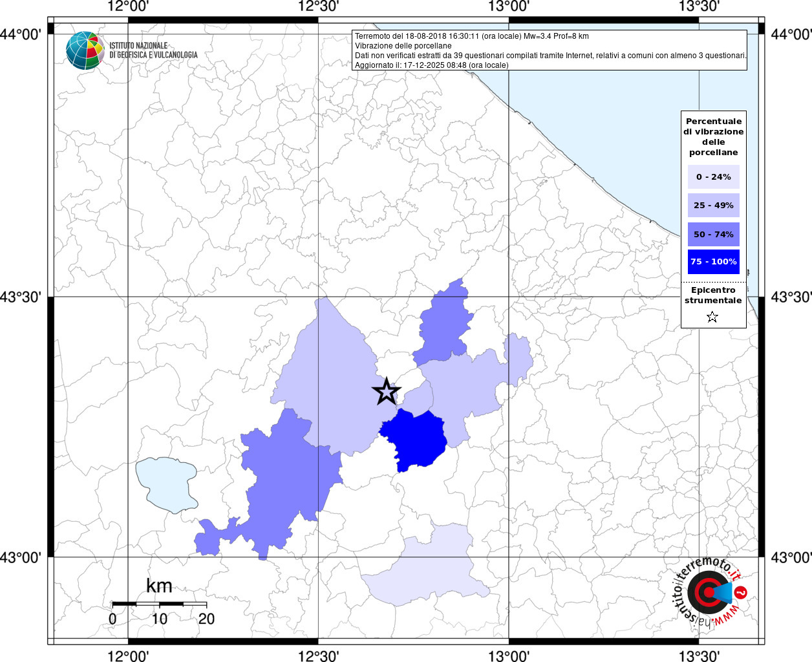Click the scale bar '0' value
This screenshot has height=662, width=812.
112,619
